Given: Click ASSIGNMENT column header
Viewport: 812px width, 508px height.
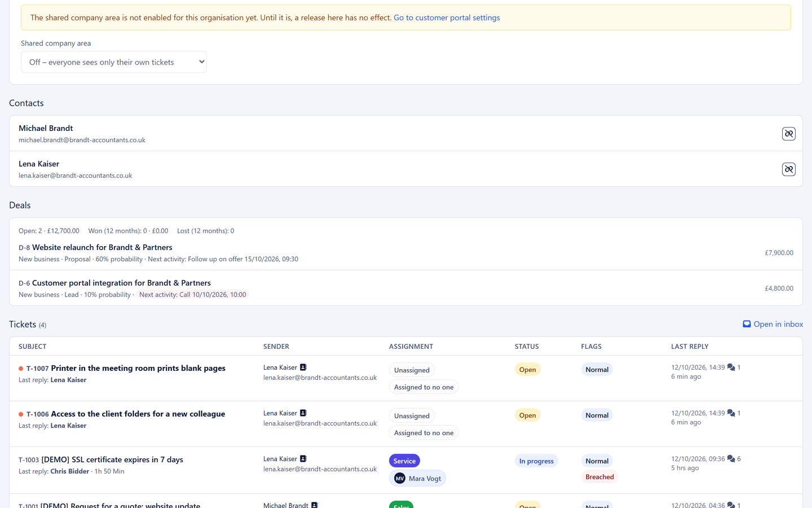Looking at the screenshot, I should tap(411, 347).
